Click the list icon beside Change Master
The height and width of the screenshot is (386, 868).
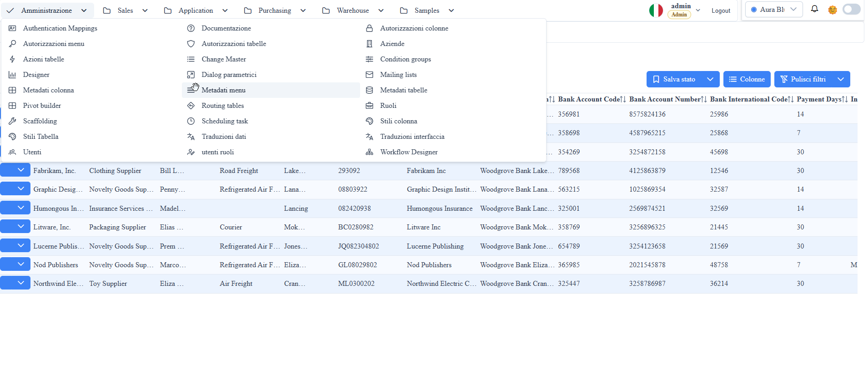coord(191,59)
